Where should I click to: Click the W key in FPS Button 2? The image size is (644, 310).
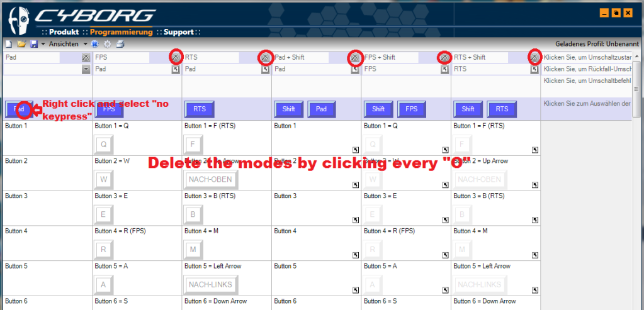coord(104,180)
